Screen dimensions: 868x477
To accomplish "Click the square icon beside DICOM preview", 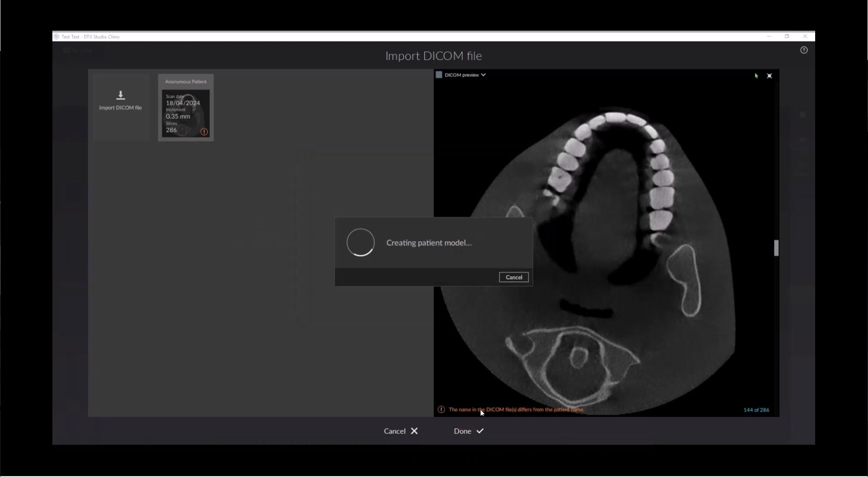I will [439, 75].
